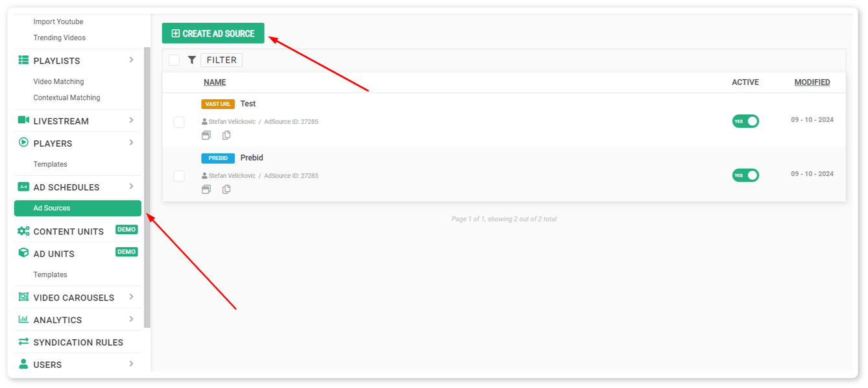Click the Create Ad Source button
Viewport: 868px width, 388px height.
(213, 33)
